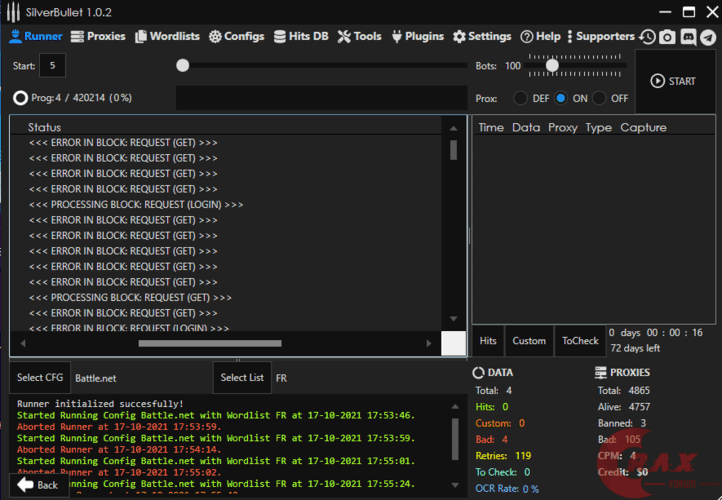This screenshot has width=722, height=500.
Task: Click the Start number input field
Action: (x=52, y=66)
